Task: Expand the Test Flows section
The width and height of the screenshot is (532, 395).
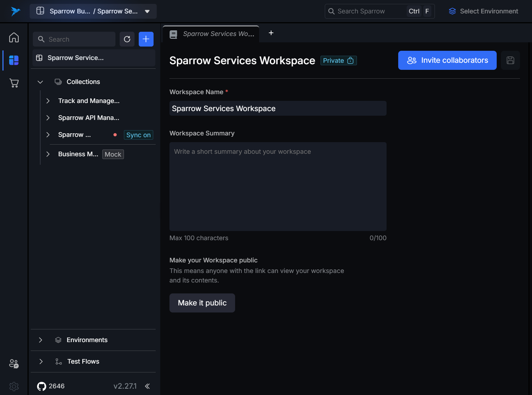Action: (x=41, y=361)
